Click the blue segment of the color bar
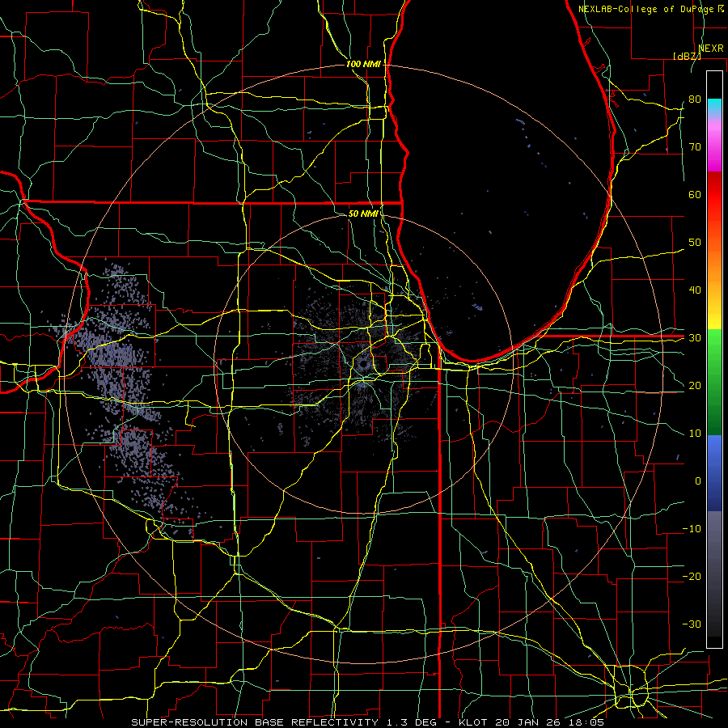The image size is (728, 728). pyautogui.click(x=714, y=473)
